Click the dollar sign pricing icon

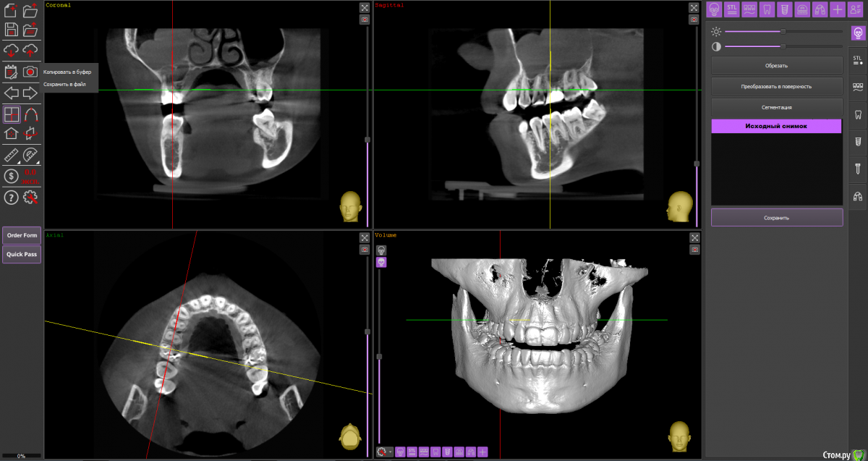12,175
